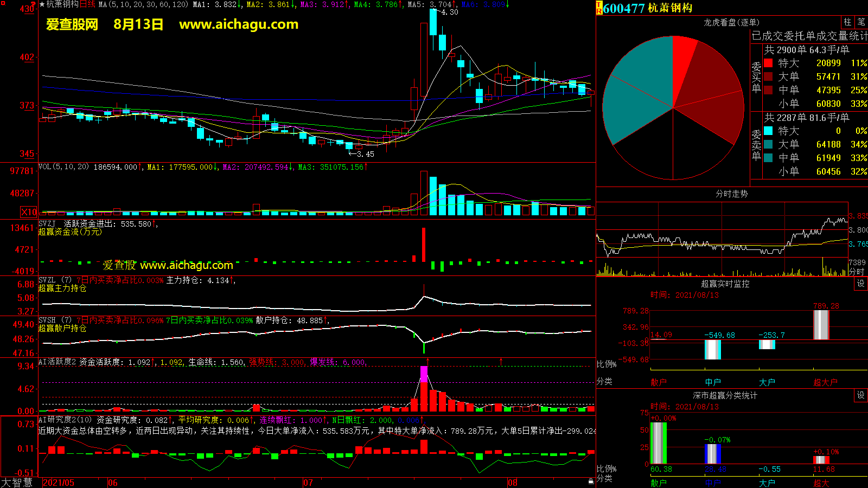Switch 龙虎看盘 to 笔 tick view
The image size is (868, 488).
pos(861,22)
